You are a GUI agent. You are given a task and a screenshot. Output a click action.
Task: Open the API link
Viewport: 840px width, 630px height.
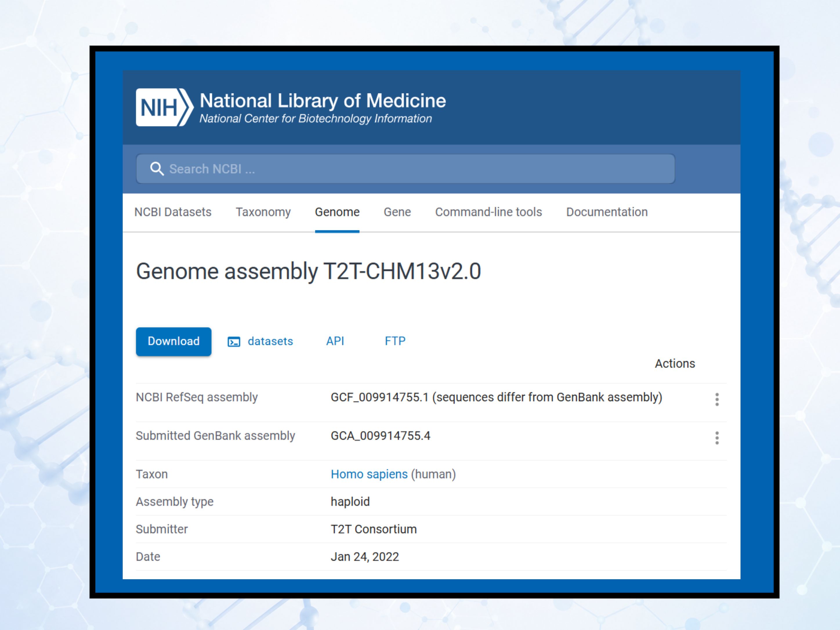click(335, 341)
